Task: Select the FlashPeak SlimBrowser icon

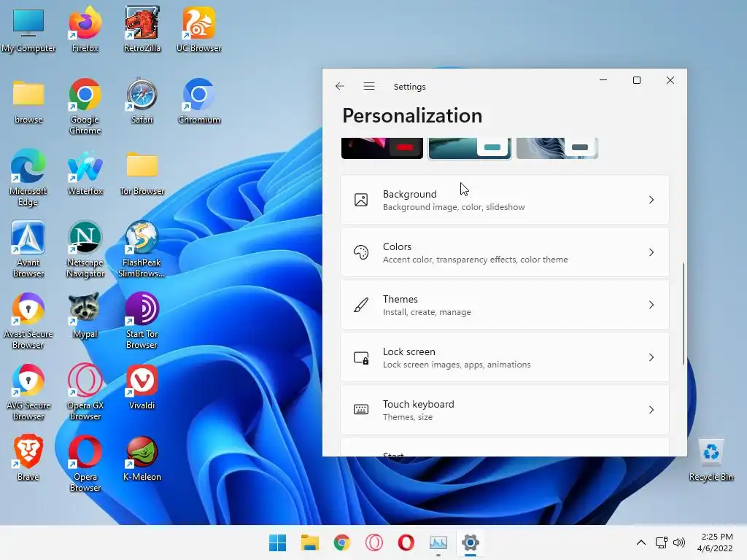Action: [x=142, y=249]
